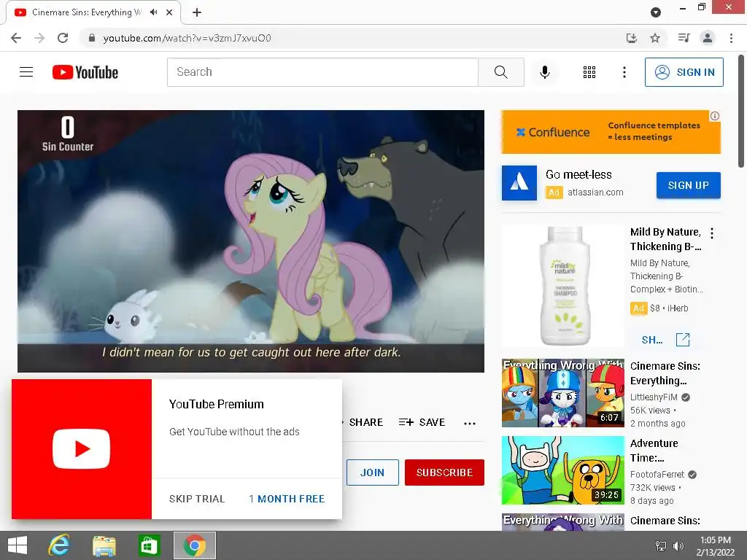Open options for Mild By Nature ad
747x560 pixels.
(712, 233)
